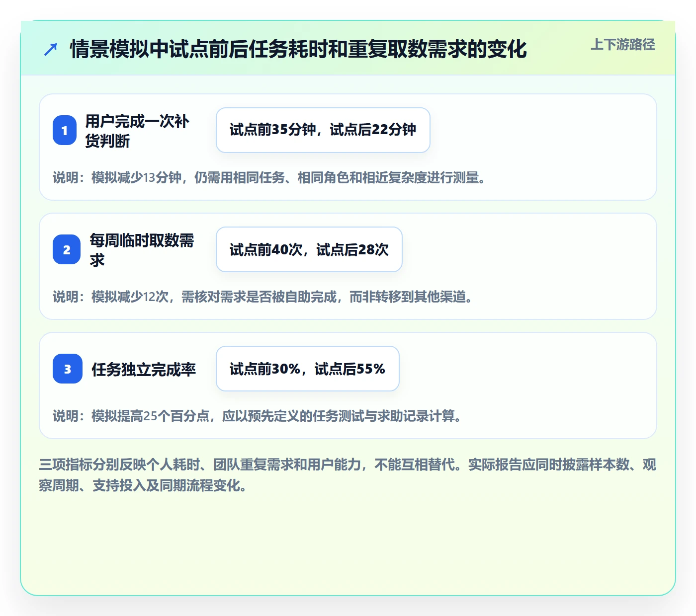Click the 上下游路径 label in the header
Viewport: 696px width, 616px height.
(x=623, y=45)
